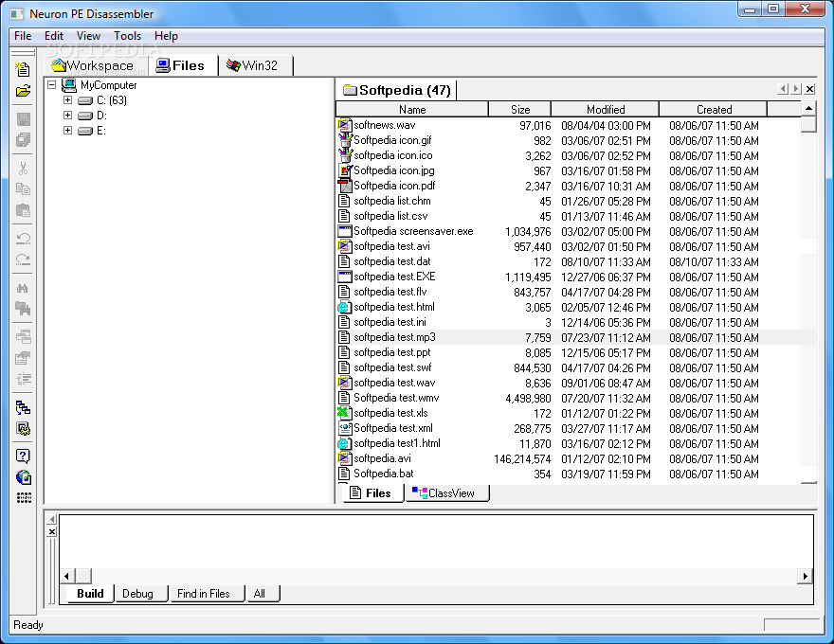Click the next tab arrow in file panel

pos(796,89)
